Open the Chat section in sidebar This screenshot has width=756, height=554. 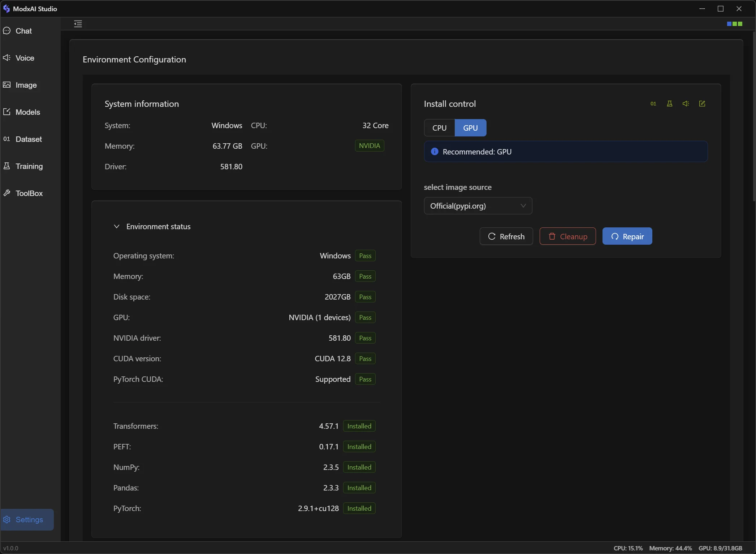point(23,31)
